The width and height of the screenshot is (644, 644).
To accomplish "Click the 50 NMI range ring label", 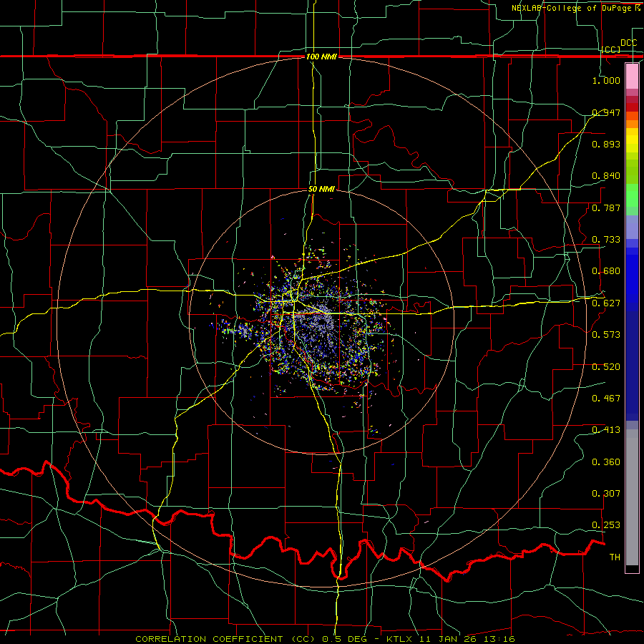I will click(x=321, y=190).
